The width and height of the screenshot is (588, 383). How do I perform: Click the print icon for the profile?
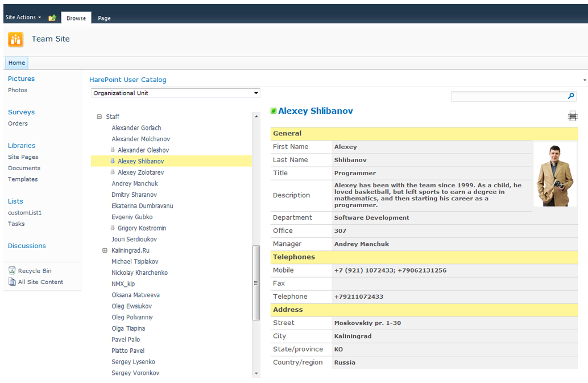(x=572, y=116)
